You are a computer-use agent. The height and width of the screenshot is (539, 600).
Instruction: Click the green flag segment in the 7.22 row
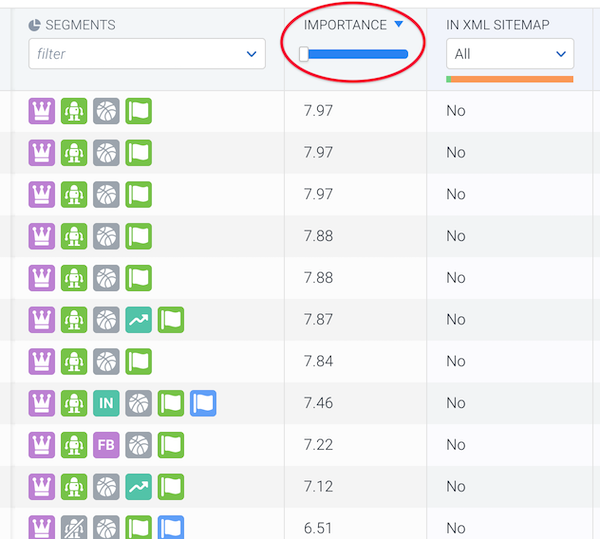[x=171, y=445]
